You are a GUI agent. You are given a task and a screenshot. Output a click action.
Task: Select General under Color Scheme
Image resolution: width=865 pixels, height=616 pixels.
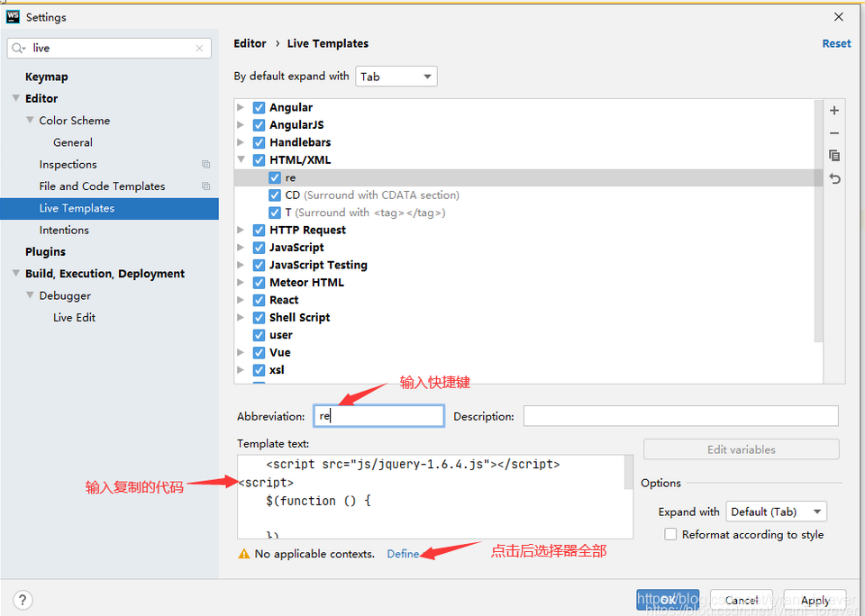[73, 142]
